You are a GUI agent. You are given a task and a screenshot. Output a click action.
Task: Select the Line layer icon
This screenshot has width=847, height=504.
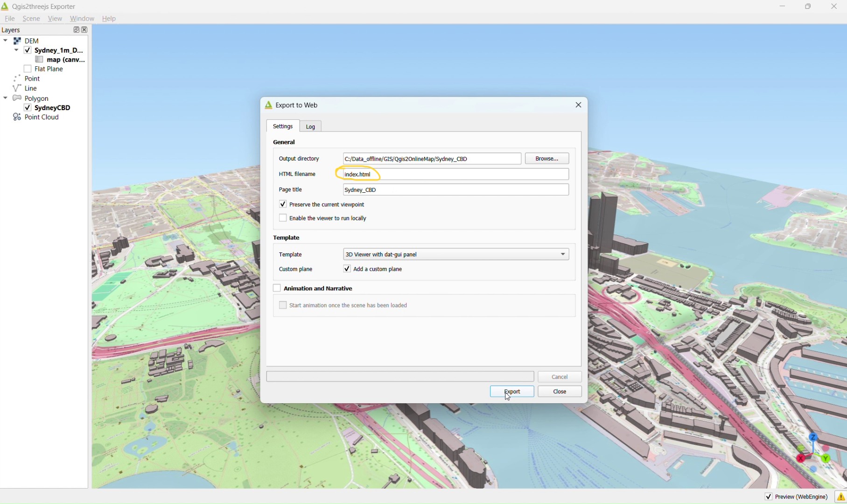click(x=16, y=88)
